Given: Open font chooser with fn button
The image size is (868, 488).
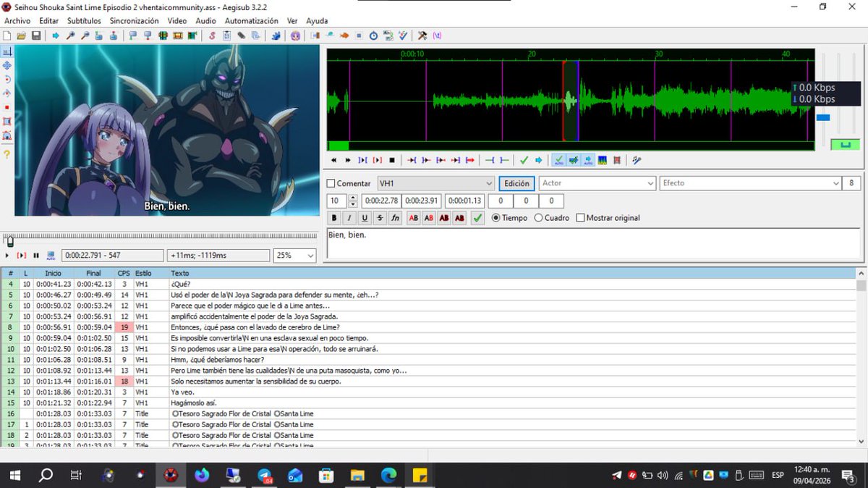Looking at the screenshot, I should [x=395, y=218].
